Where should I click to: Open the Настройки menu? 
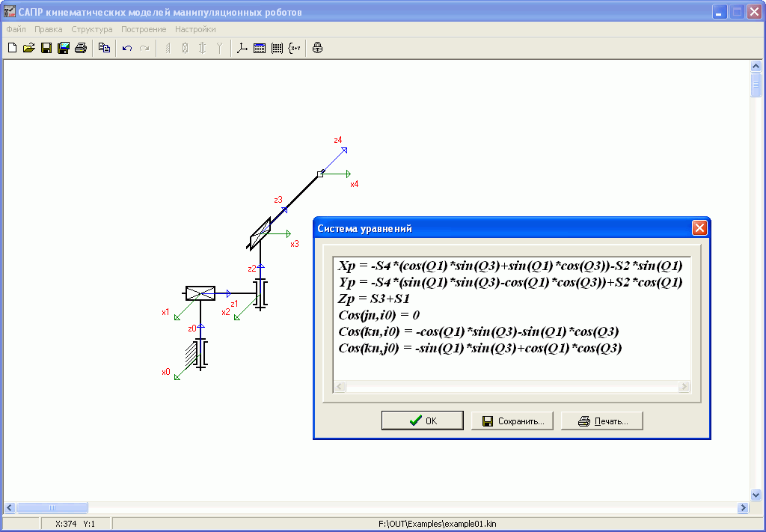pyautogui.click(x=195, y=29)
